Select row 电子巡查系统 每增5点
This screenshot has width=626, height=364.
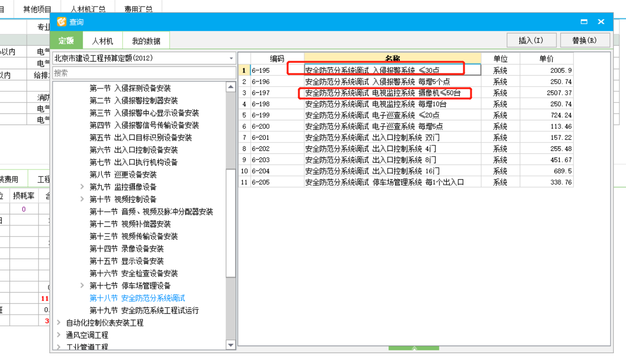point(406,126)
